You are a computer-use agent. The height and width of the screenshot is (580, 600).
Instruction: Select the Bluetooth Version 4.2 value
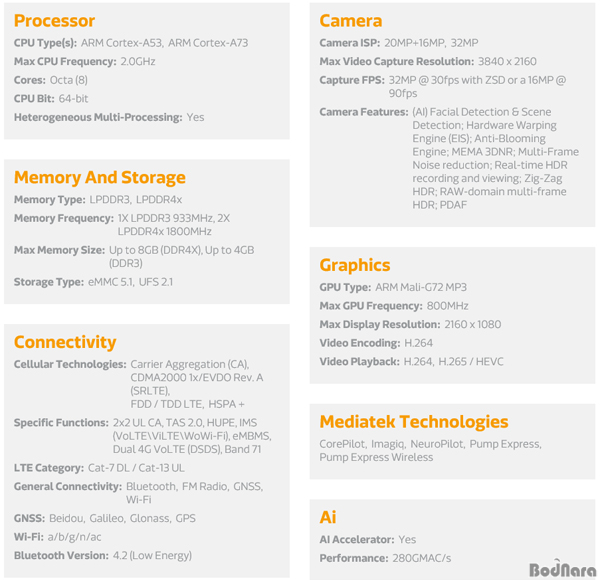tap(152, 556)
